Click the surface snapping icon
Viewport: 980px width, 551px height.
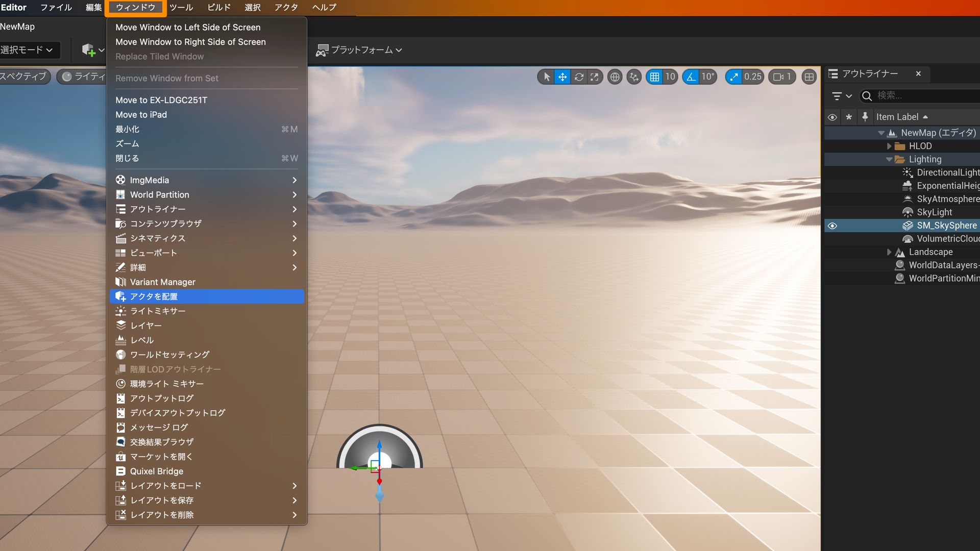[634, 77]
